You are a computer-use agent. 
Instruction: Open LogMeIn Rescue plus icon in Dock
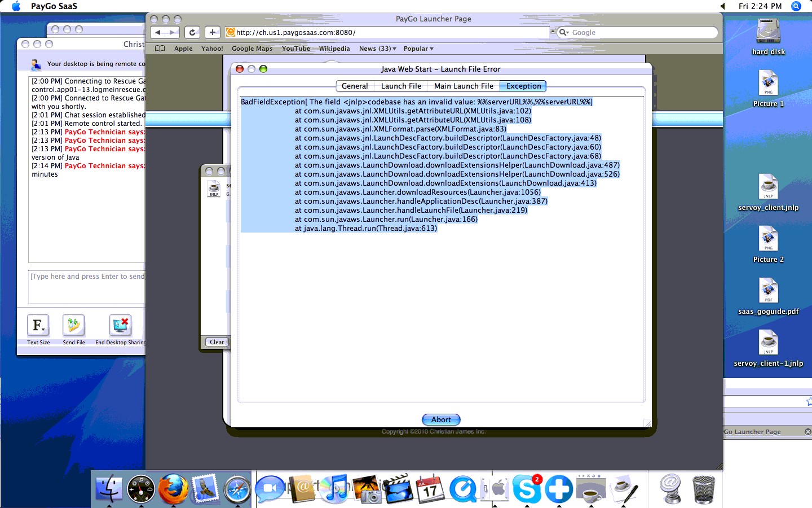click(x=559, y=489)
